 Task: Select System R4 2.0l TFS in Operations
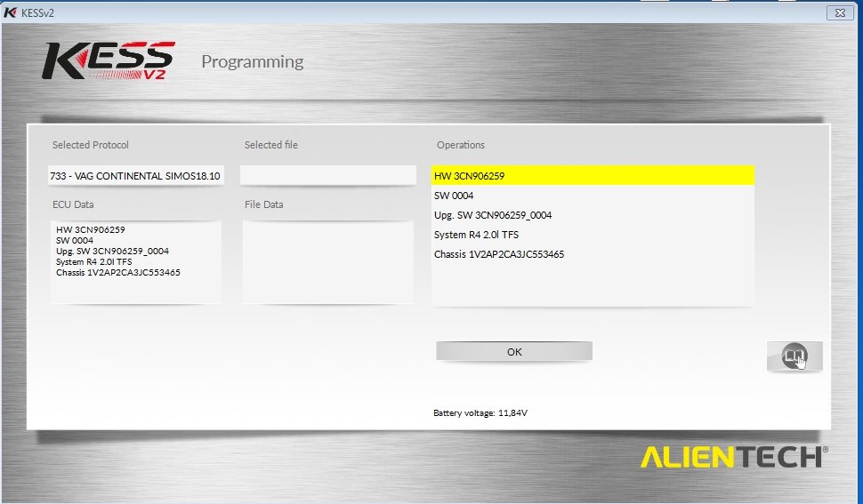pos(593,235)
